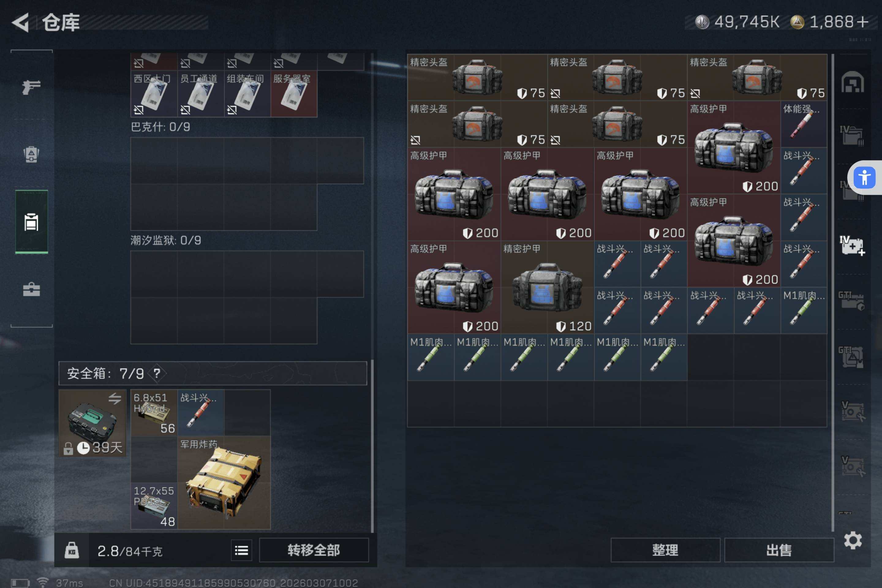Open the weapons tab with pistol icon
882x588 pixels.
coord(31,87)
